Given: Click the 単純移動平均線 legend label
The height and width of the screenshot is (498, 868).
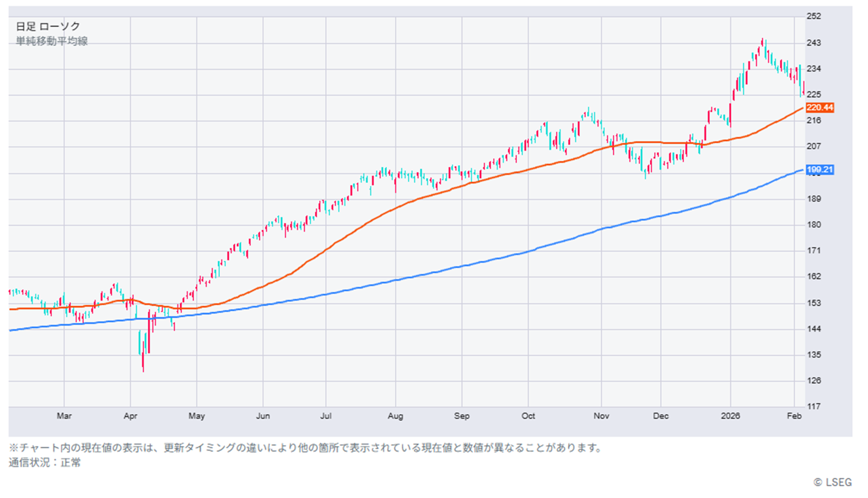Looking at the screenshot, I should 52,41.
